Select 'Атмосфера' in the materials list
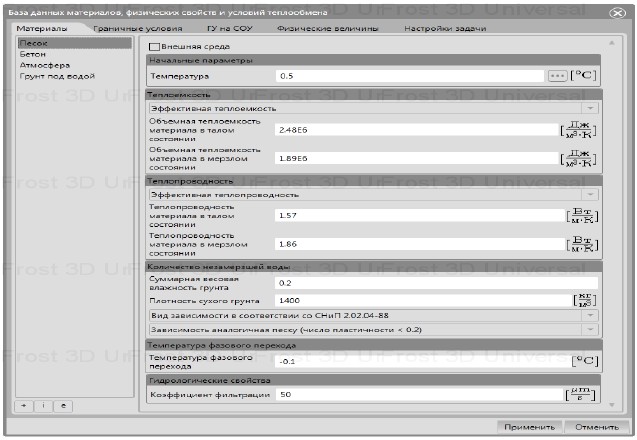637x440 pixels. 75,65
